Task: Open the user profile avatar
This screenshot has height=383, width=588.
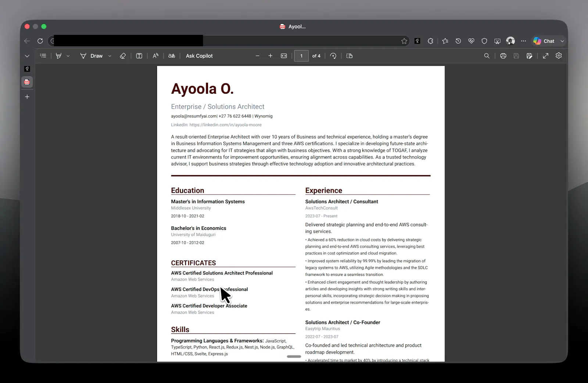Action: 510,41
